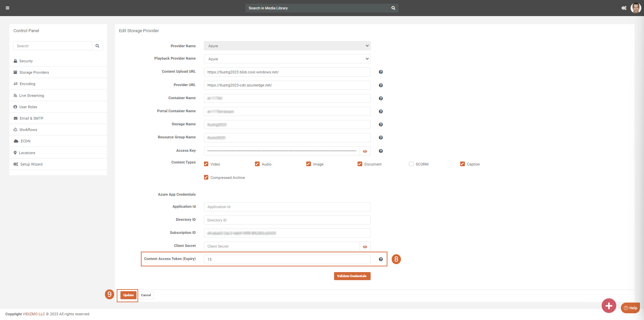Click help icon beside Content Access Token
The width and height of the screenshot is (644, 320).
coord(381,259)
